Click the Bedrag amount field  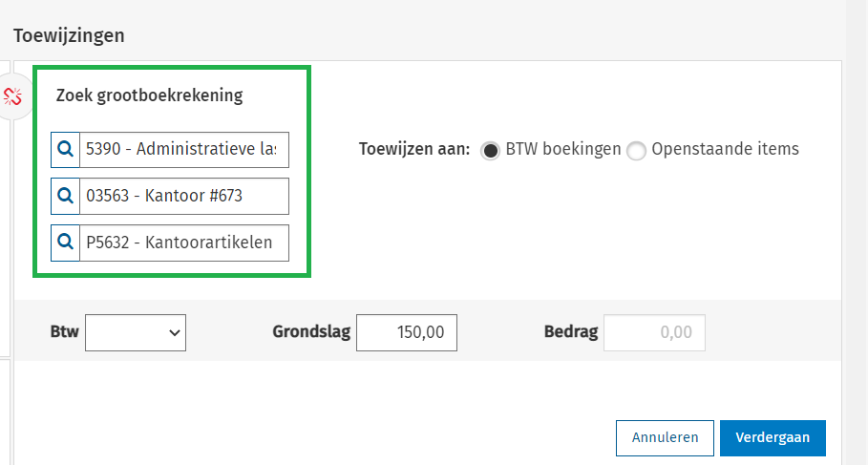(654, 332)
